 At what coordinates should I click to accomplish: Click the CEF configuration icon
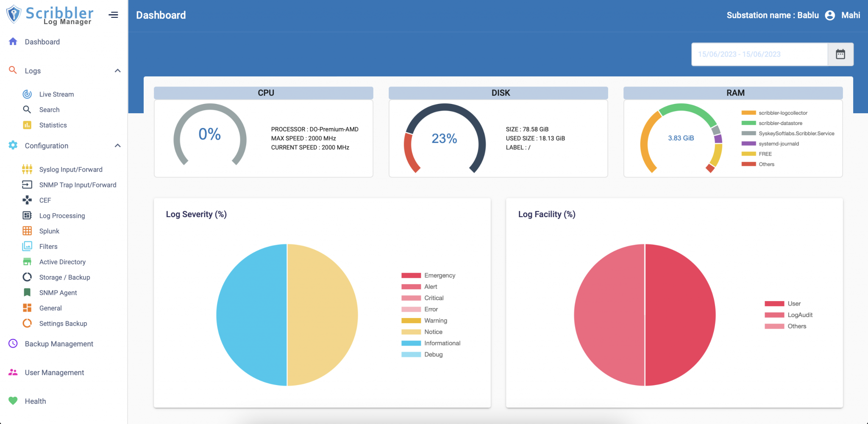(x=27, y=200)
